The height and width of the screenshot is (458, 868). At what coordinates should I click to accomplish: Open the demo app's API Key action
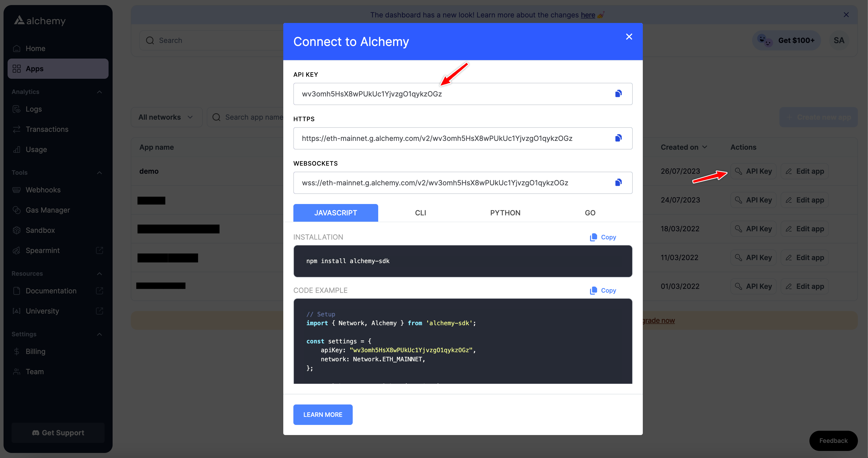[754, 171]
